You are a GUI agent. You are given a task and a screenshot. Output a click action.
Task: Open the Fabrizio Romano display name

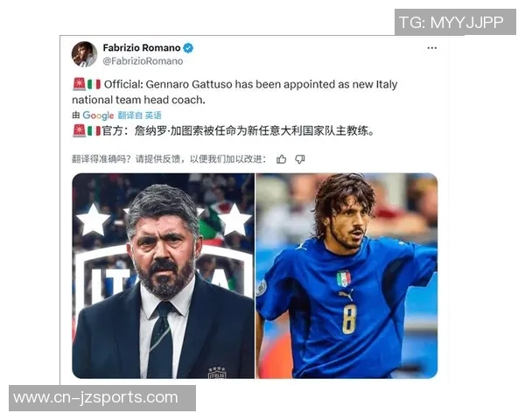[142, 48]
